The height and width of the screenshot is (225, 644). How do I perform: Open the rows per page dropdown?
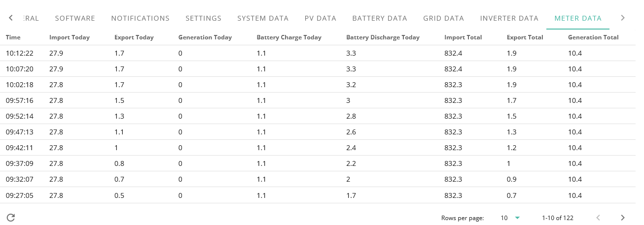[x=511, y=218]
